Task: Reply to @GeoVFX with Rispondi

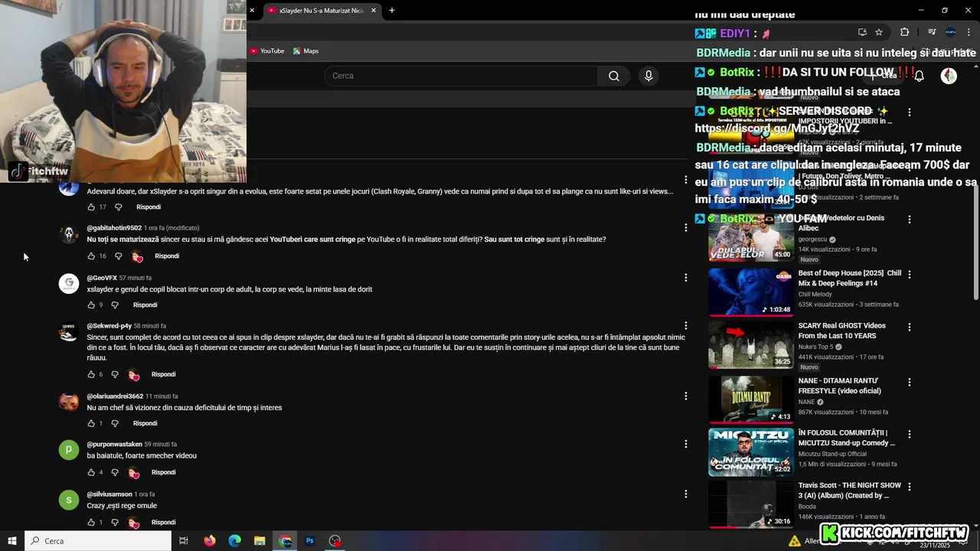Action: [145, 305]
